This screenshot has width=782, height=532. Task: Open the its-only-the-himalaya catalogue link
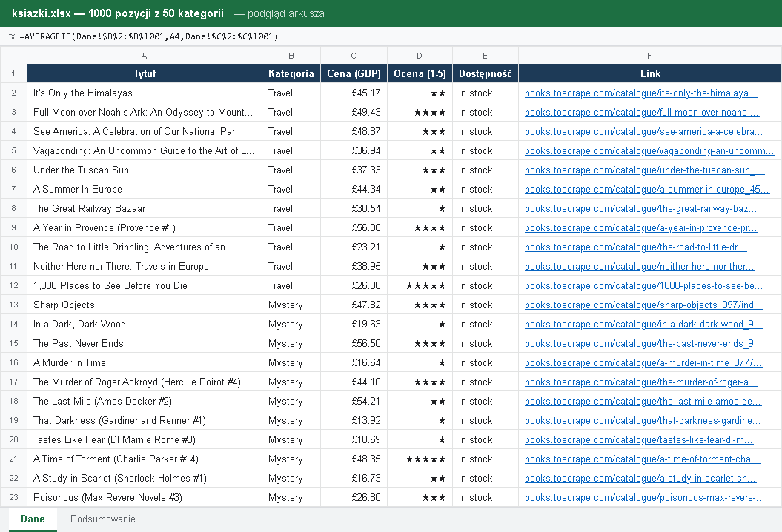click(641, 93)
